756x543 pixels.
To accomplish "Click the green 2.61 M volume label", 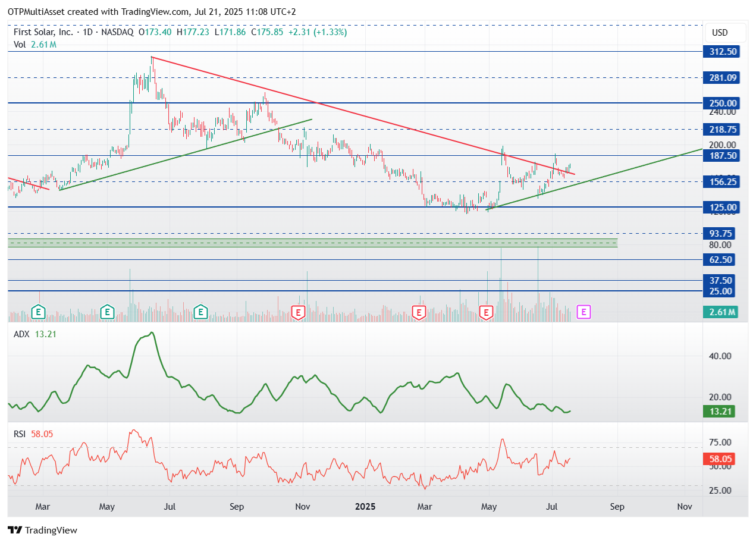I will 722,312.
